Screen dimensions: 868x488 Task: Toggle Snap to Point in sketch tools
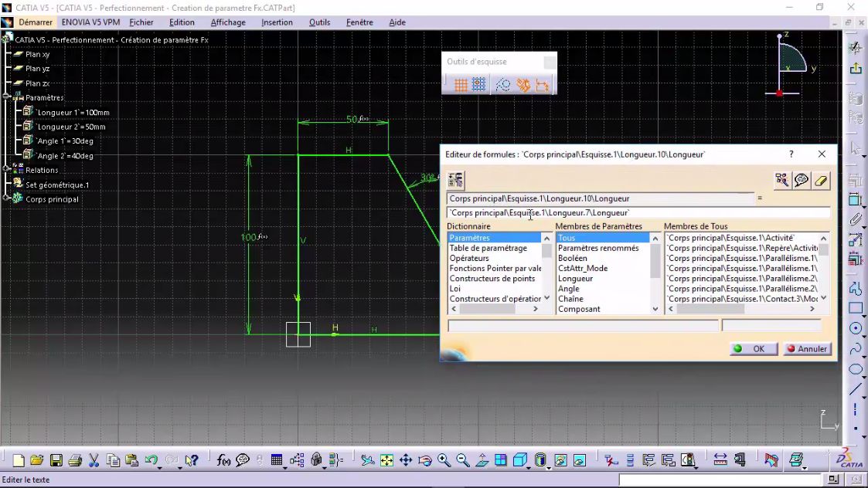pyautogui.click(x=479, y=85)
